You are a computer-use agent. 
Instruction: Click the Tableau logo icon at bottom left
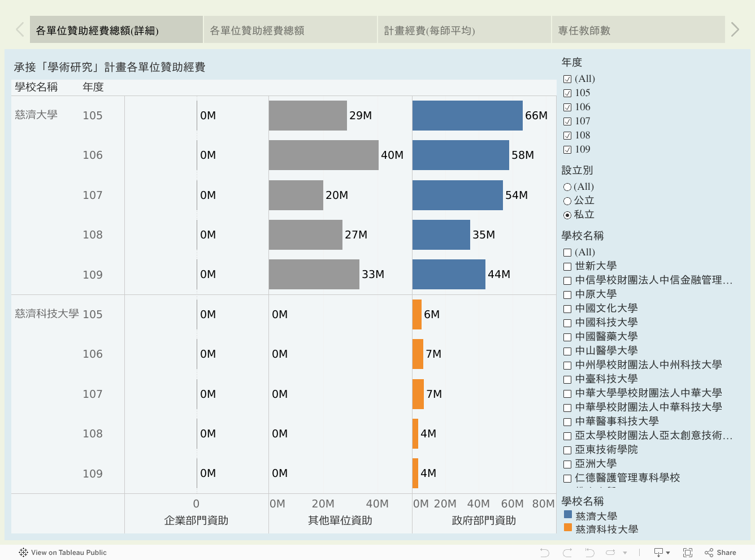[23, 553]
